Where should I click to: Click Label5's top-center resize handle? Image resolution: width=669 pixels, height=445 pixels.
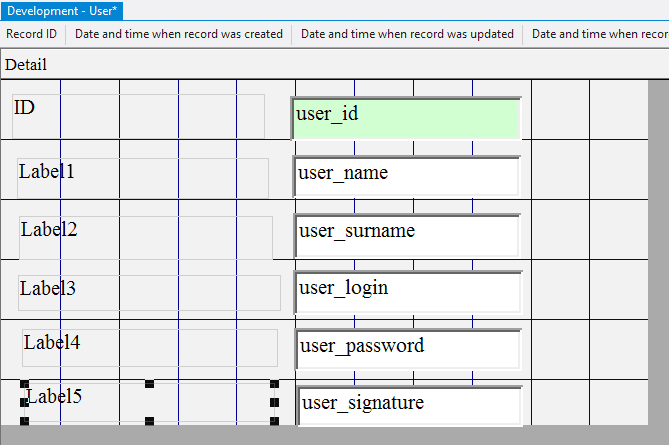(149, 384)
